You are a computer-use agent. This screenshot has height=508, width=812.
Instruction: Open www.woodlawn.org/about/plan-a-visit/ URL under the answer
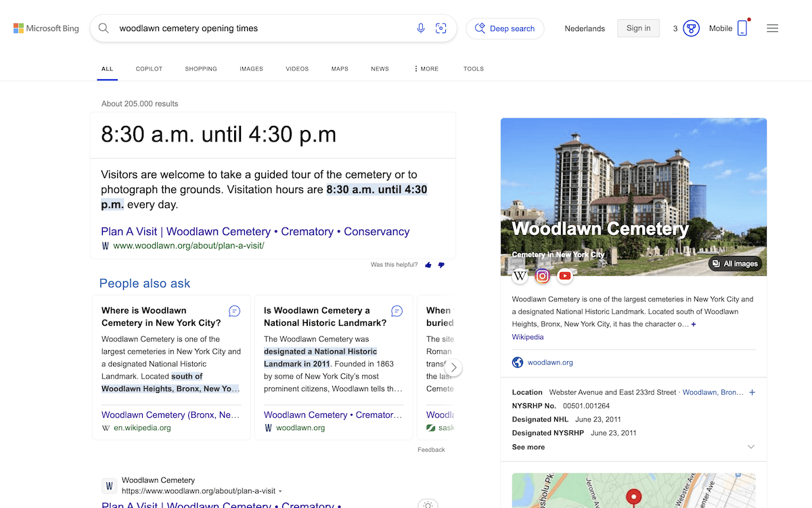(x=188, y=246)
